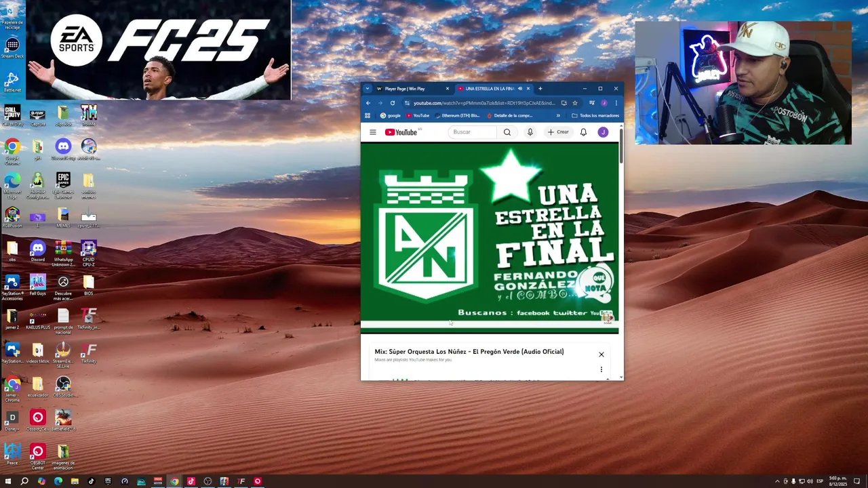Open Battle.net desktop shortcut
The image size is (868, 488).
tap(12, 82)
